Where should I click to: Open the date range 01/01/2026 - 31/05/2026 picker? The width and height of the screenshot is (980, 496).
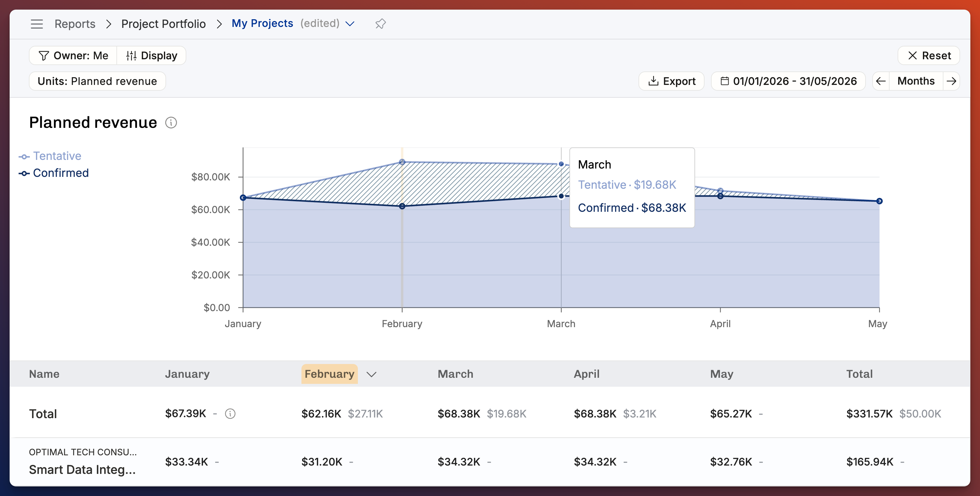point(788,81)
